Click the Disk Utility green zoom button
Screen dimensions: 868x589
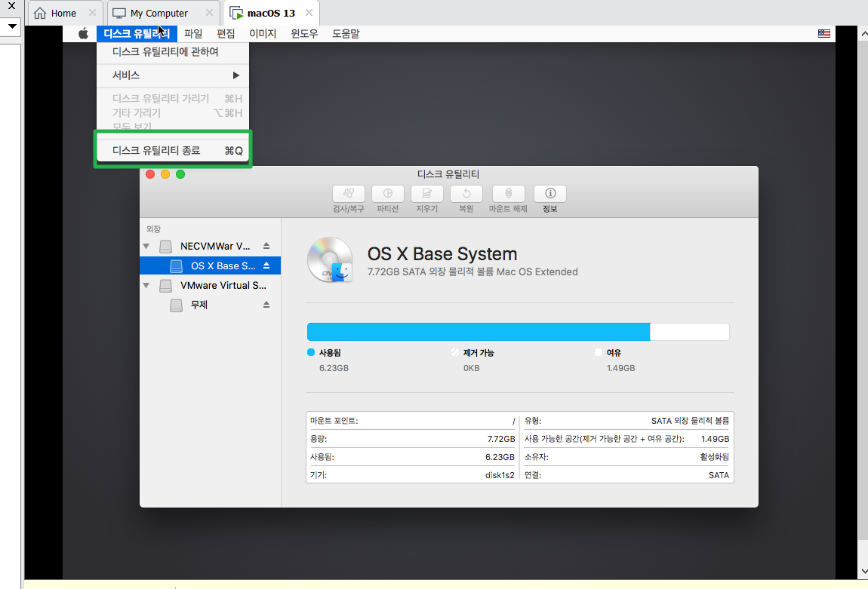[x=180, y=174]
